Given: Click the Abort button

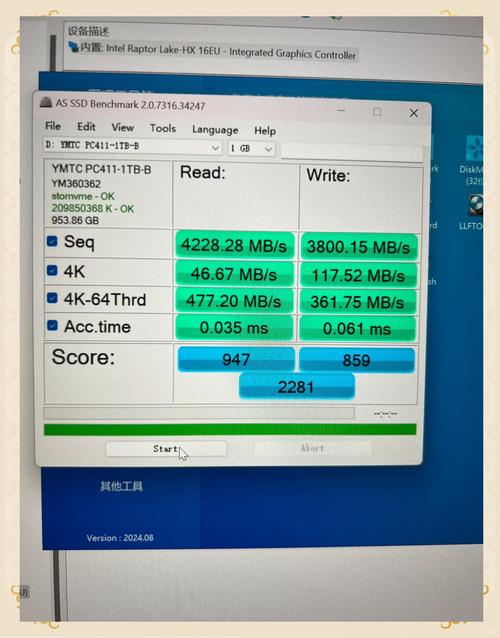Looking at the screenshot, I should [312, 448].
